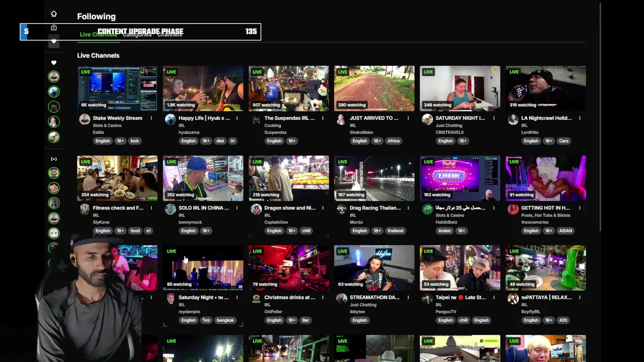The height and width of the screenshot is (362, 644).
Task: Open the Slots & Casino category under Eddie's stream
Action: (x=107, y=125)
